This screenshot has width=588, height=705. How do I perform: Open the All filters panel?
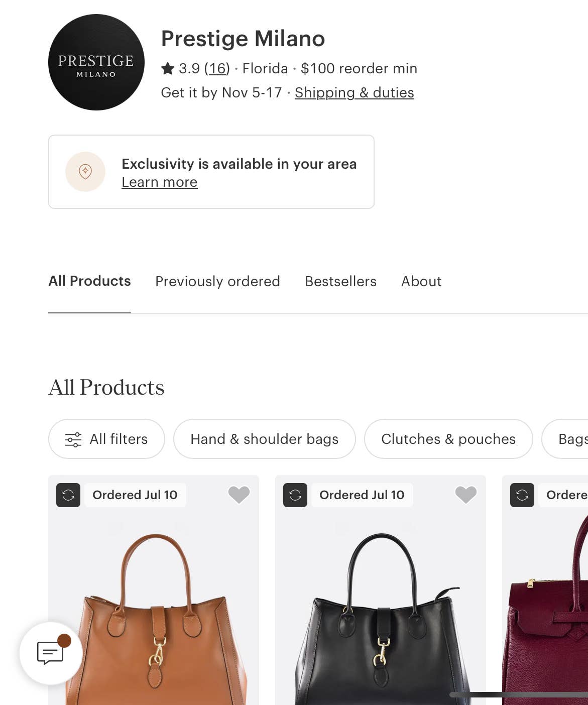(106, 439)
